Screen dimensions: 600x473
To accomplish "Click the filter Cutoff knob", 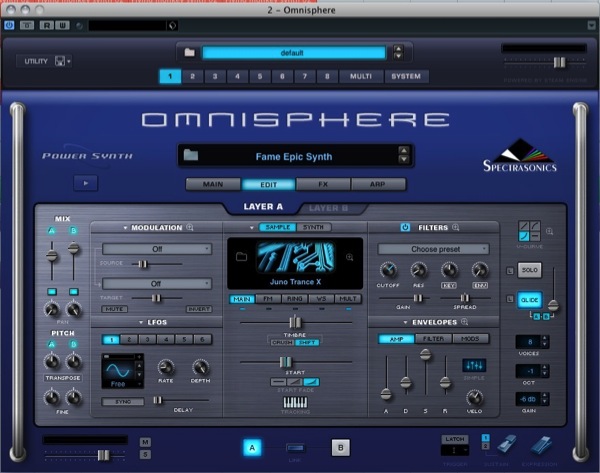I will (x=388, y=270).
